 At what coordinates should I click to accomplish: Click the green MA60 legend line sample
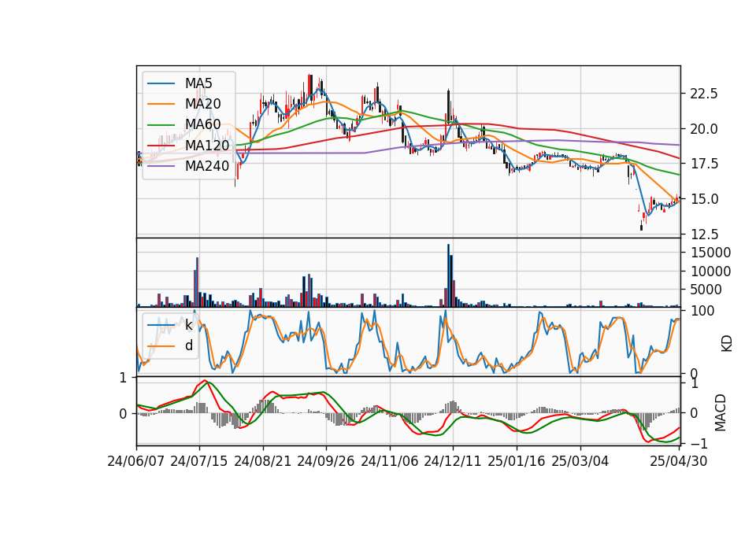[x=161, y=125]
